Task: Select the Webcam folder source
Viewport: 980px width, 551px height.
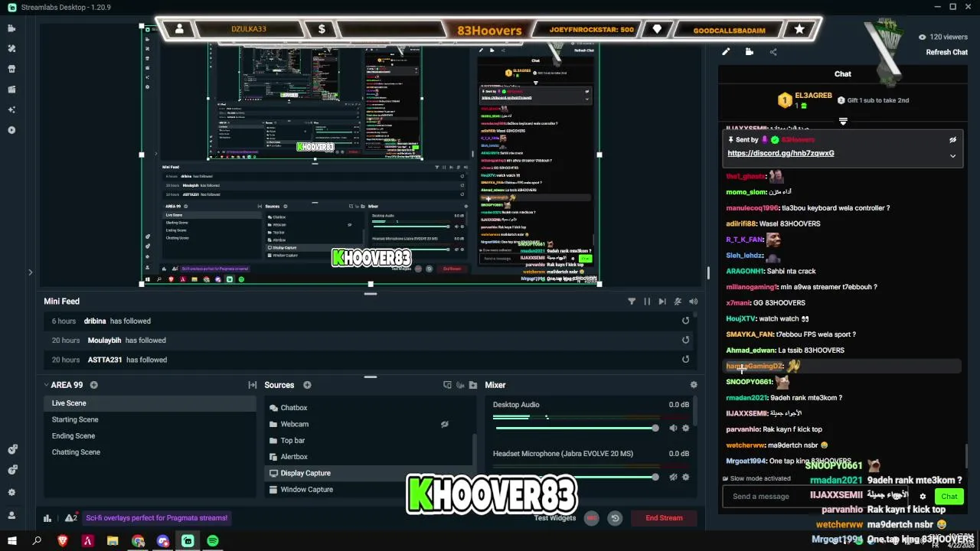Action: click(369, 424)
